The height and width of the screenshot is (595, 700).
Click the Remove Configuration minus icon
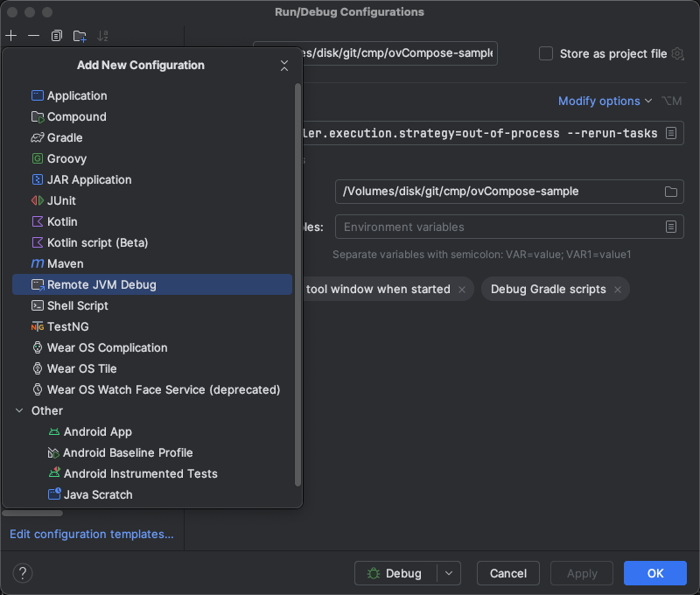coord(33,36)
